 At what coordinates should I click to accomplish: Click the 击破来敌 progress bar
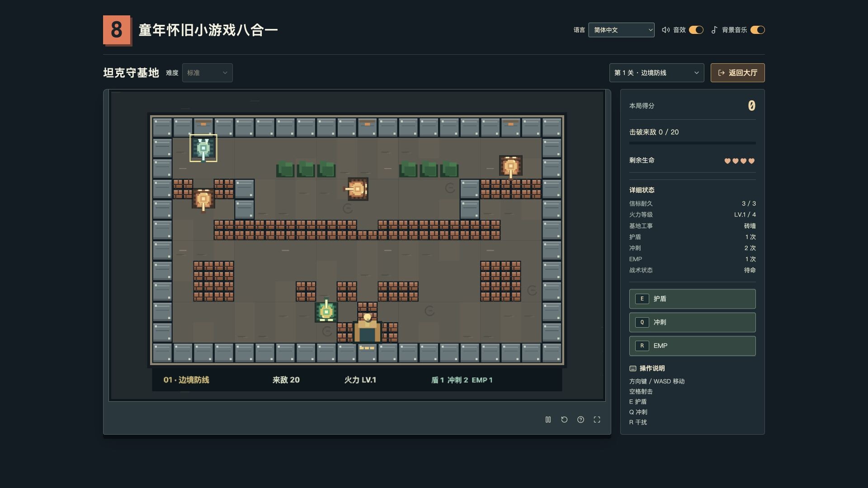[x=692, y=143]
